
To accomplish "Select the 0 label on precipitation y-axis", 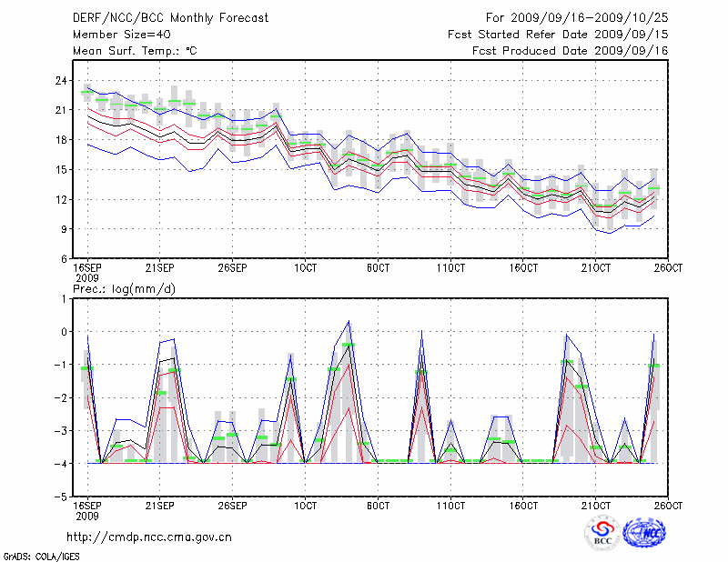I will pos(65,332).
